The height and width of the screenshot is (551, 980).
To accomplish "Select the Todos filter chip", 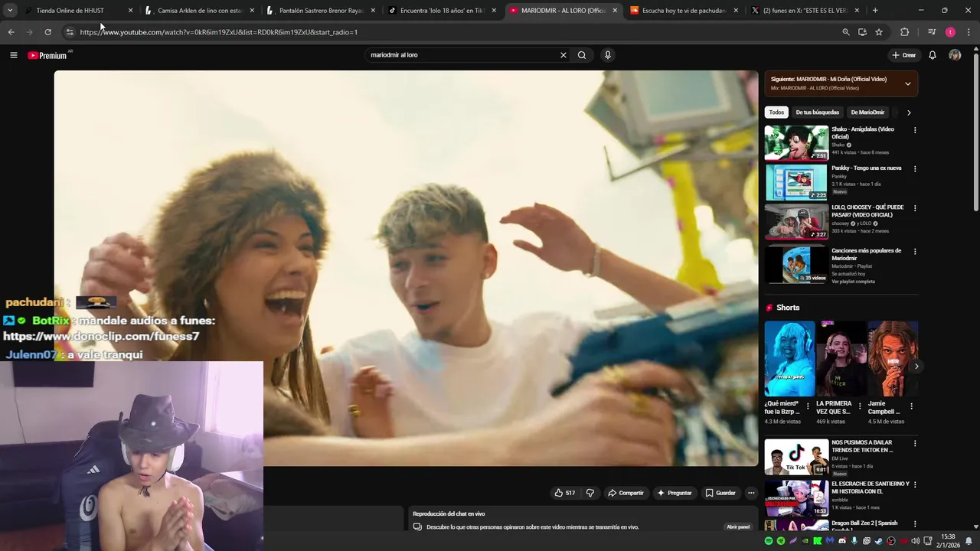I will 776,112.
